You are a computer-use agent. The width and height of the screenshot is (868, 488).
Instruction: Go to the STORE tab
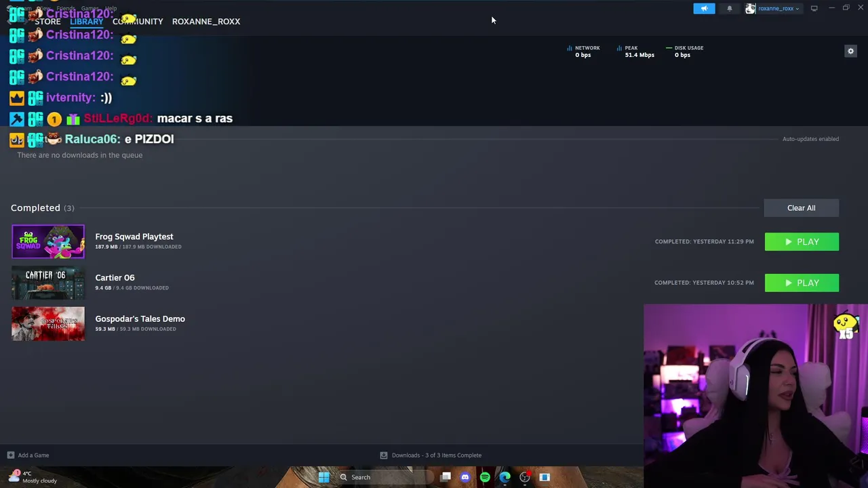47,21
